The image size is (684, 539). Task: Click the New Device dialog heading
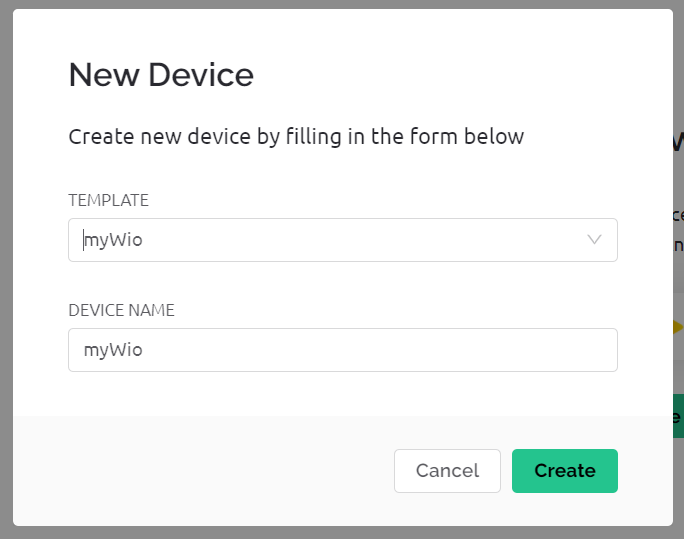(x=161, y=75)
